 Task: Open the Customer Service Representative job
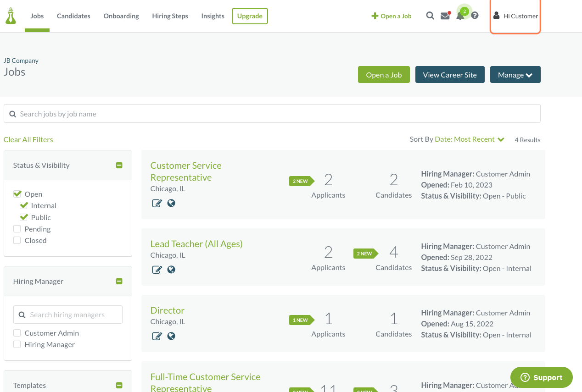click(186, 171)
